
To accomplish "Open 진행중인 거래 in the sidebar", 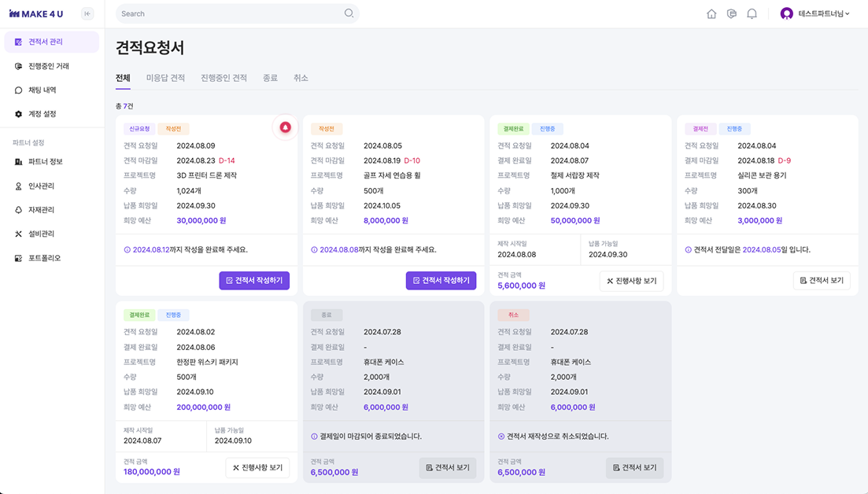I will (x=48, y=66).
